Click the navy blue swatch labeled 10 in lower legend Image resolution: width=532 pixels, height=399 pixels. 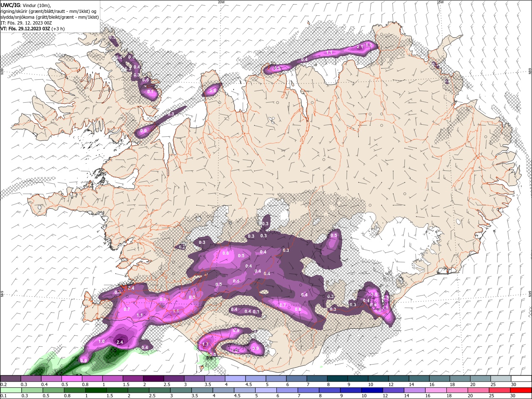372,390
